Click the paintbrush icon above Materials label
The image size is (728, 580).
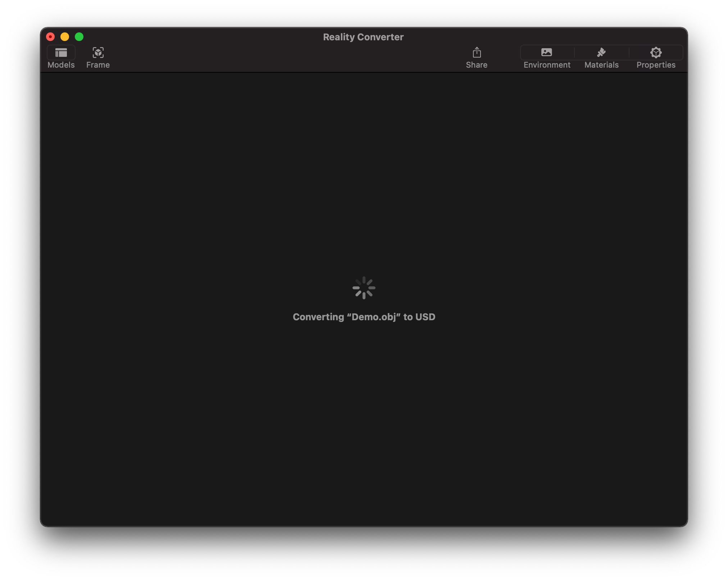601,53
